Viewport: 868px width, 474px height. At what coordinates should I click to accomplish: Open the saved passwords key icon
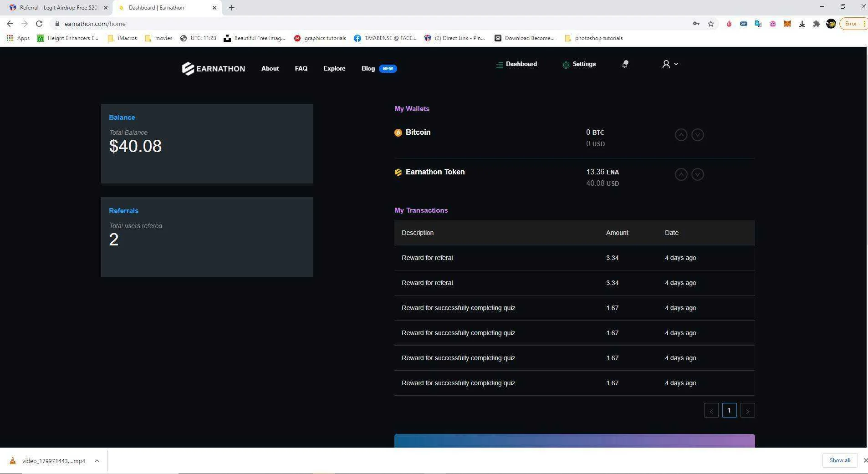pos(696,24)
